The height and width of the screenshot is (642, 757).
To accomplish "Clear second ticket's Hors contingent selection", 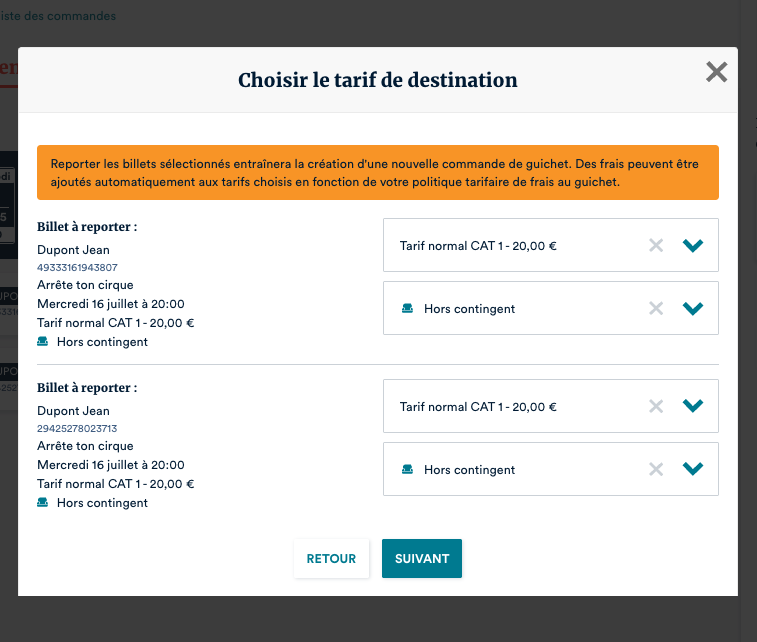I will (x=656, y=469).
